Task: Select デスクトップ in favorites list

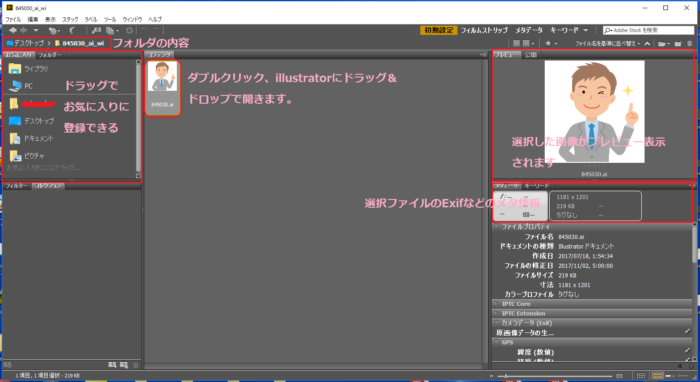Action: pyautogui.click(x=31, y=121)
